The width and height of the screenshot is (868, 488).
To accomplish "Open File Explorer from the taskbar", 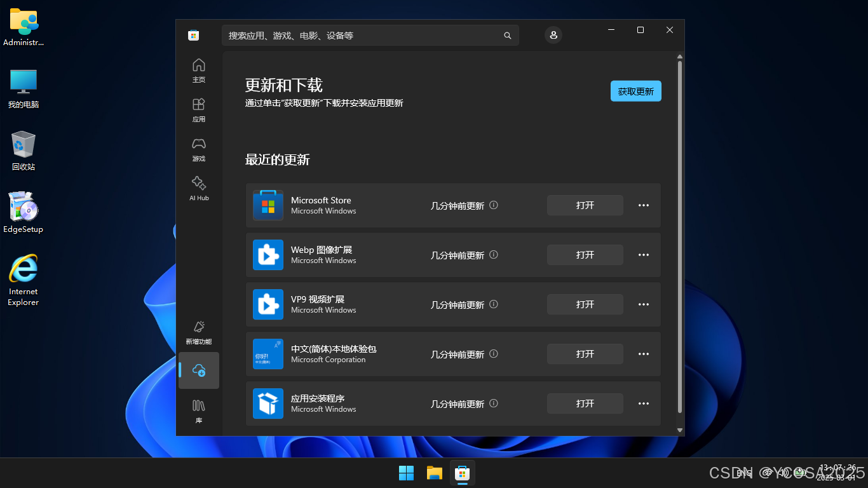I will coord(435,473).
